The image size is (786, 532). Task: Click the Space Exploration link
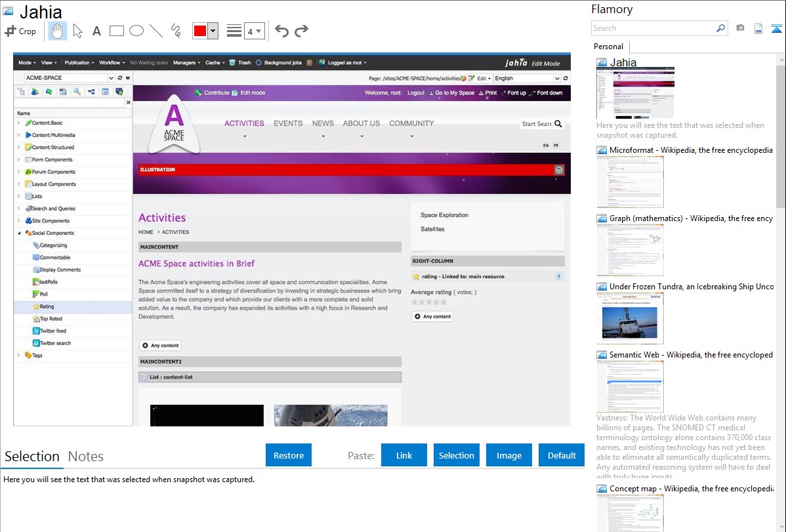[x=444, y=215]
